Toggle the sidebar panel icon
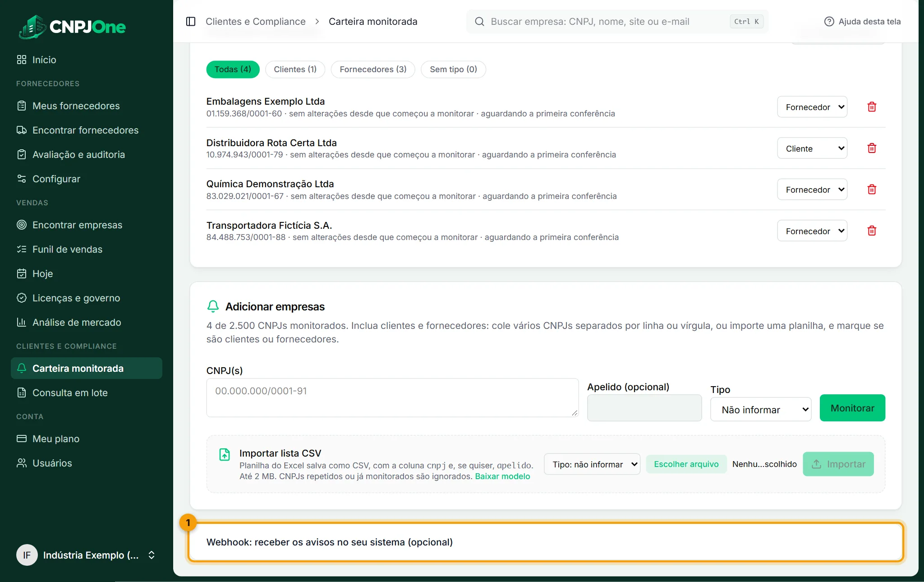Image resolution: width=924 pixels, height=582 pixels. click(x=191, y=22)
